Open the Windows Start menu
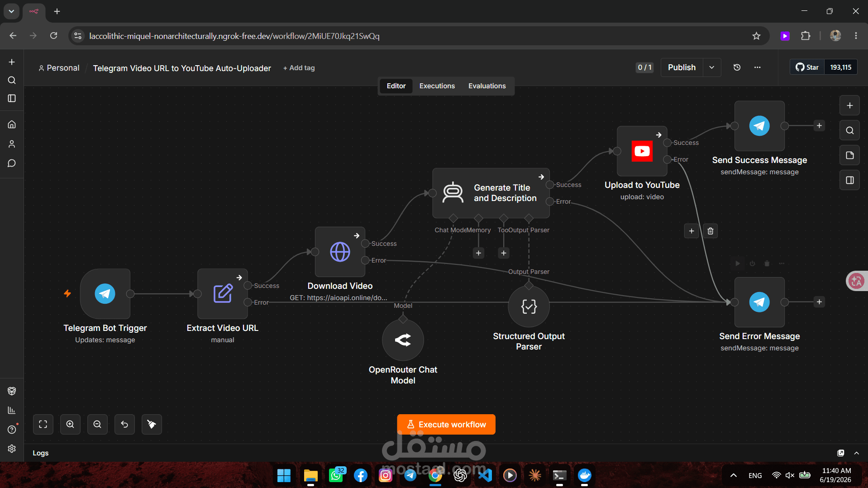Viewport: 868px width, 488px height. click(x=284, y=475)
